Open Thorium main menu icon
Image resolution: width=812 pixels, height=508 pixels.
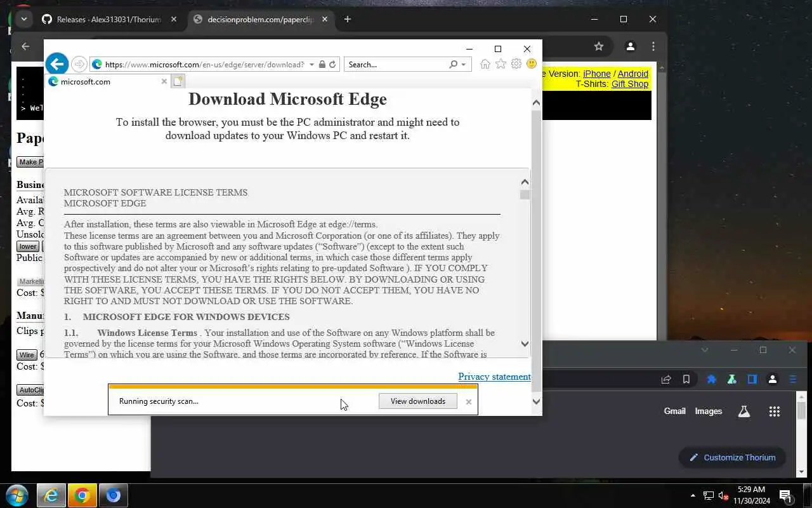793,379
